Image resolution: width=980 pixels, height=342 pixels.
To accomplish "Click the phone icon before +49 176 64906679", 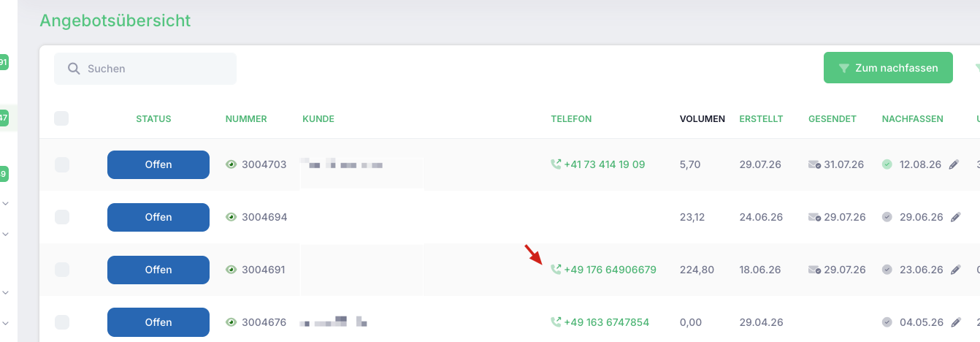I will pos(556,270).
